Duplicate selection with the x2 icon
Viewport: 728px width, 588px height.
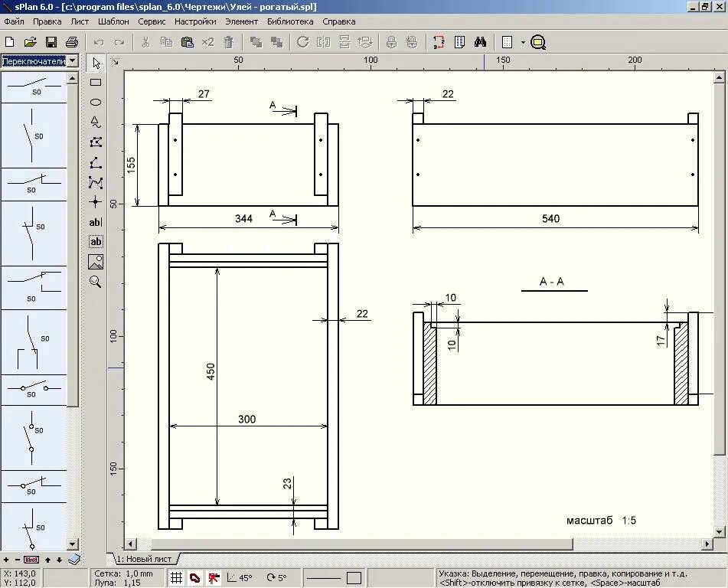coord(207,42)
